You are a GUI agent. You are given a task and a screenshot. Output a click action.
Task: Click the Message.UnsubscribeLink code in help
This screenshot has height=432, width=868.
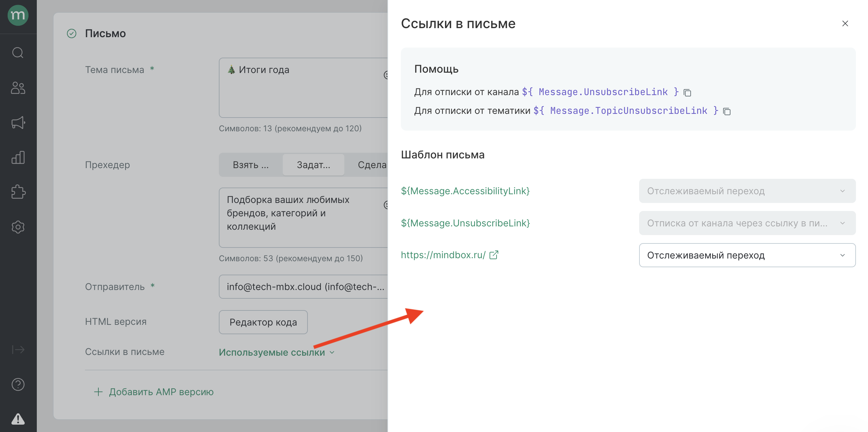pyautogui.click(x=600, y=92)
